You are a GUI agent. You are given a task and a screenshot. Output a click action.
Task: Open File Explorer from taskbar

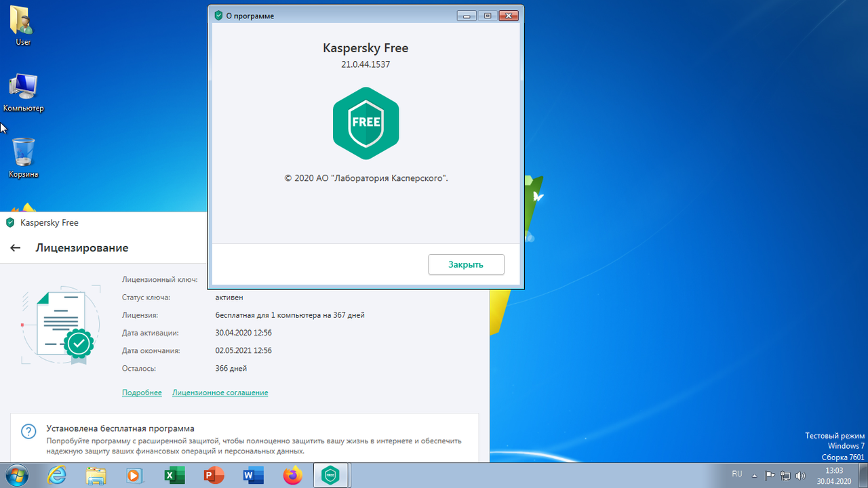pos(96,476)
